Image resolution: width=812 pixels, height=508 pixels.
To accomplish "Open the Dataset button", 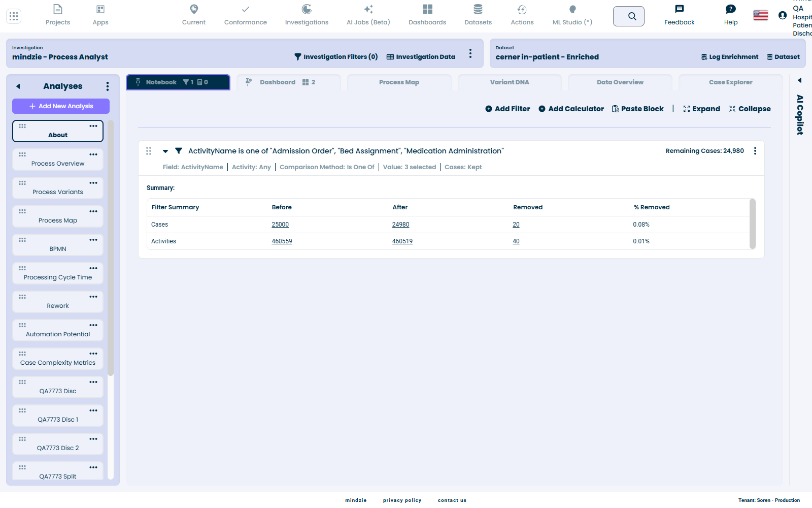I will [783, 57].
